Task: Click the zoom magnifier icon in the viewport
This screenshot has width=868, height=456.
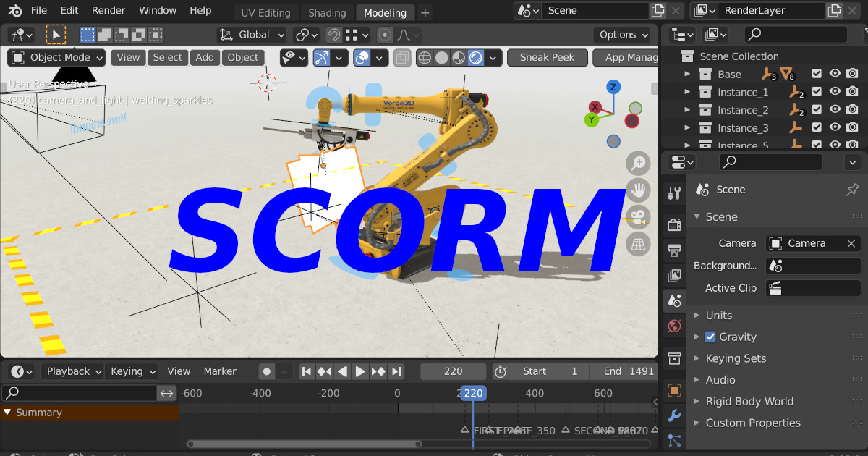Action: [x=638, y=164]
